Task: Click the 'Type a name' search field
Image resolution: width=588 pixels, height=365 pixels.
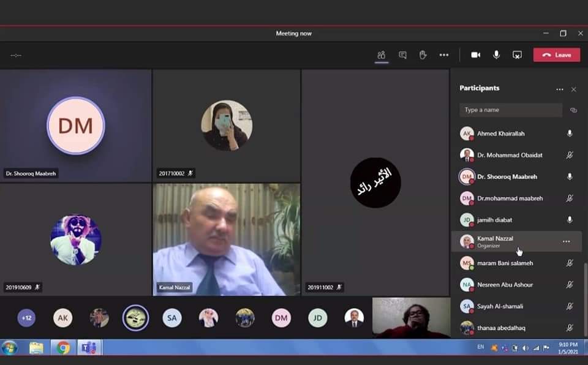Action: (x=510, y=110)
